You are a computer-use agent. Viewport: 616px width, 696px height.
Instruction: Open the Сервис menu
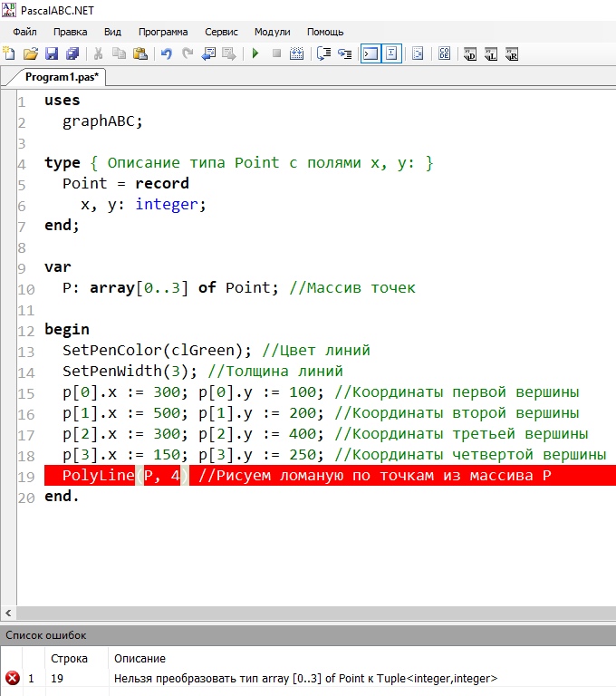(x=221, y=31)
